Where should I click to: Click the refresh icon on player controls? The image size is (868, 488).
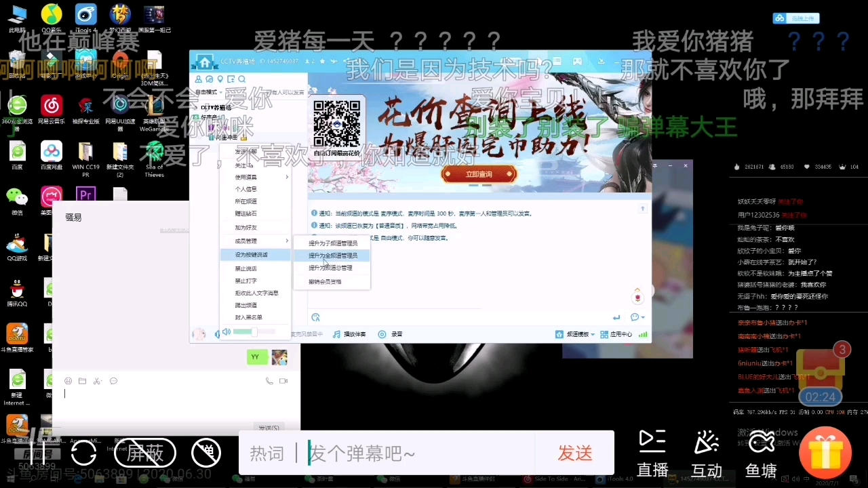tap(83, 453)
